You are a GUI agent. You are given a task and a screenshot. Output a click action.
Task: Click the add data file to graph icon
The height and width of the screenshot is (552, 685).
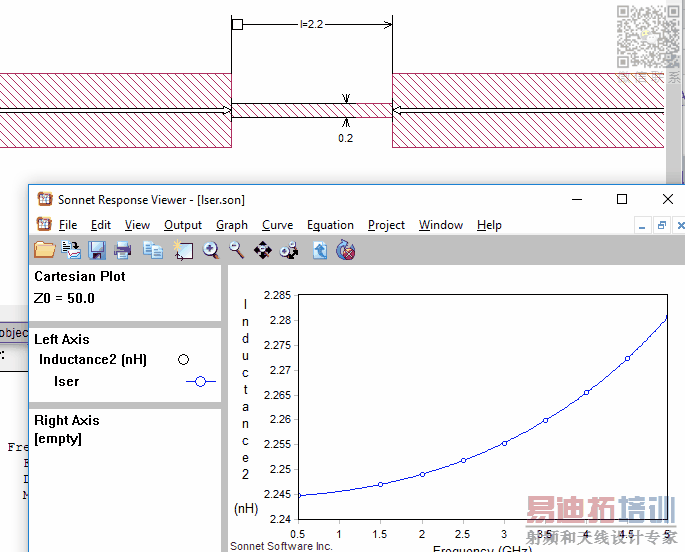pyautogui.click(x=71, y=250)
